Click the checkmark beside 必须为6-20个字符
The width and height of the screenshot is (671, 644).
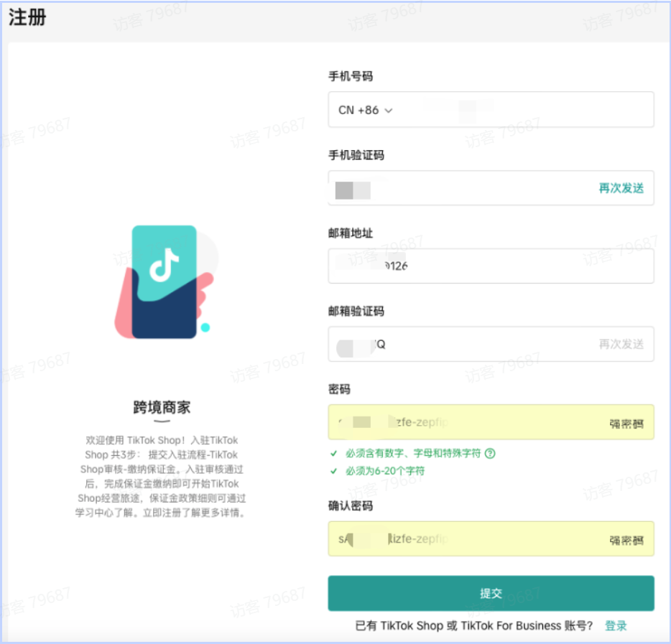click(x=333, y=472)
